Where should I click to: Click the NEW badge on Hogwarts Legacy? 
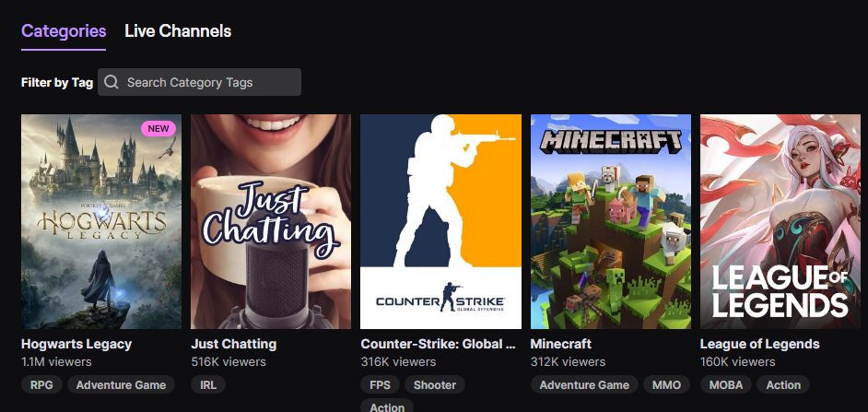(x=158, y=128)
